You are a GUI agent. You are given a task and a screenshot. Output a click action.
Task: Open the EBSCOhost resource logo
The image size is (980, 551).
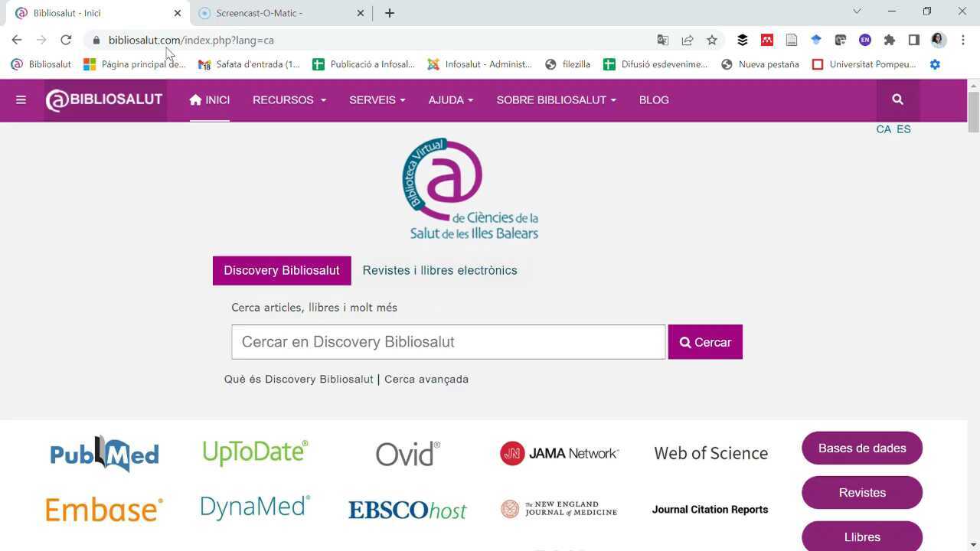coord(407,510)
